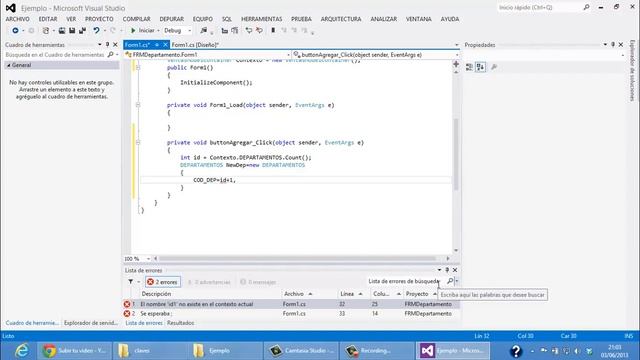Open the ARCHIVO menu
The height and width of the screenshot is (360, 640).
click(18, 19)
